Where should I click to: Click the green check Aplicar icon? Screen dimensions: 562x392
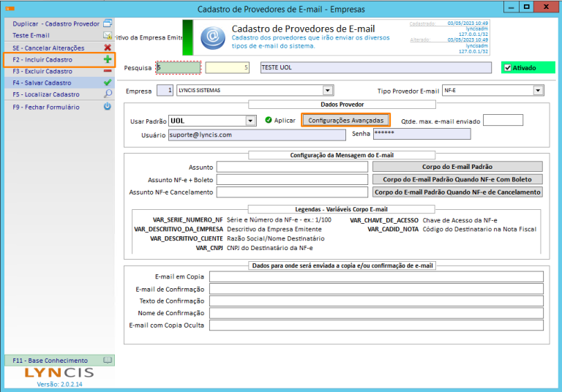tap(269, 120)
